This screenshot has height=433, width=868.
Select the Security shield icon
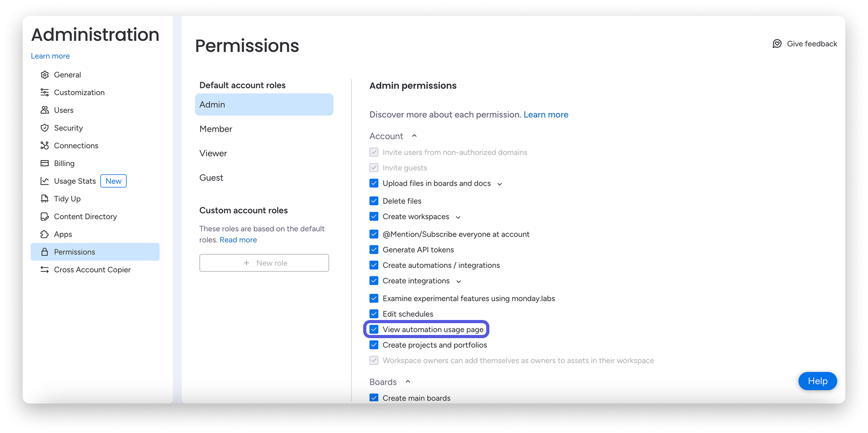pyautogui.click(x=44, y=128)
